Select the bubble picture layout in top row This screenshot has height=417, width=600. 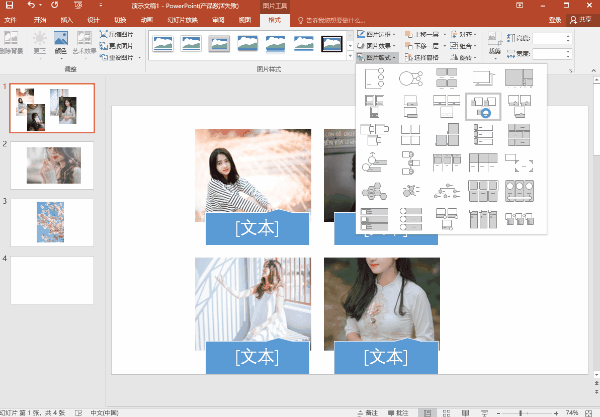(411, 78)
